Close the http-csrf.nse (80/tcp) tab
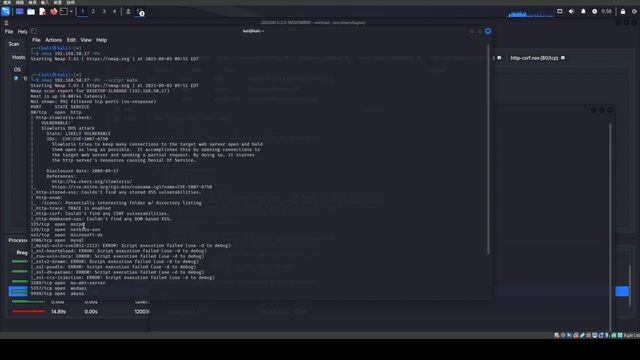The height and width of the screenshot is (360, 640). (x=563, y=58)
